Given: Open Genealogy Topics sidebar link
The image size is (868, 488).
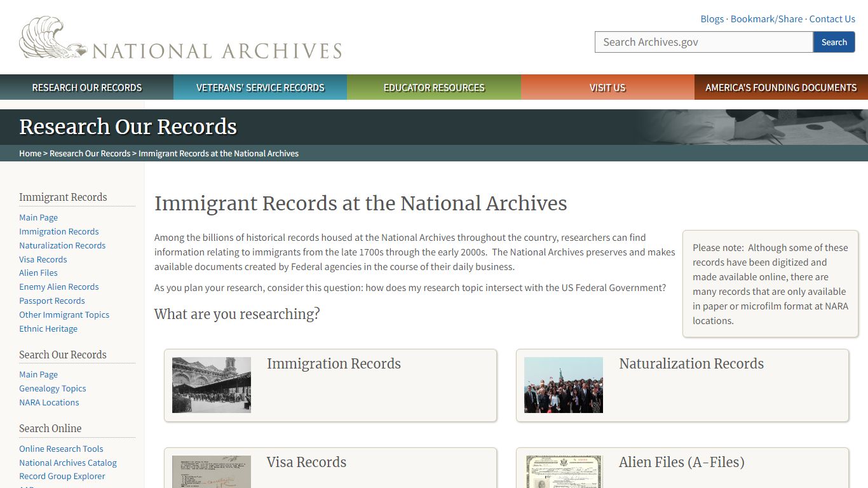Looking at the screenshot, I should tap(52, 388).
